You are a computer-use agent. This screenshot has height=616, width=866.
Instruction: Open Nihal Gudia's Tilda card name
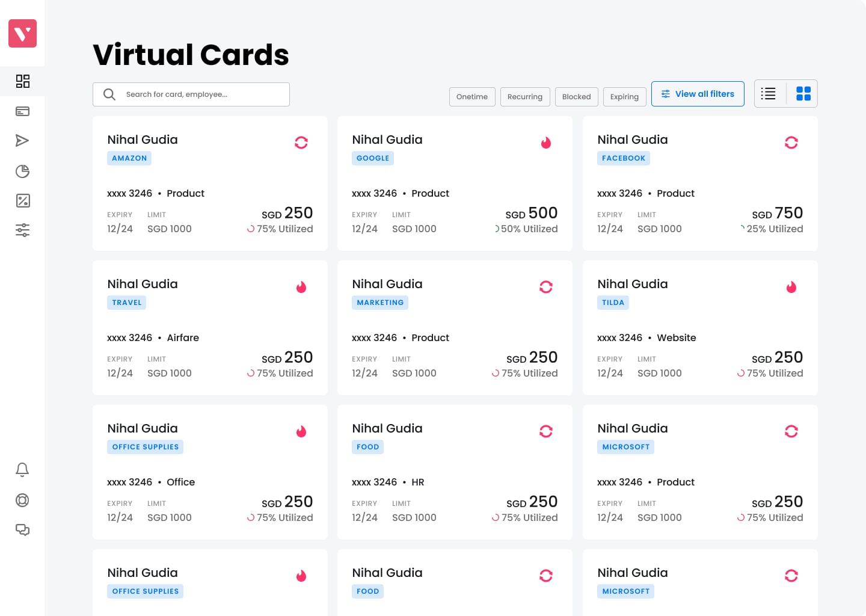point(633,284)
